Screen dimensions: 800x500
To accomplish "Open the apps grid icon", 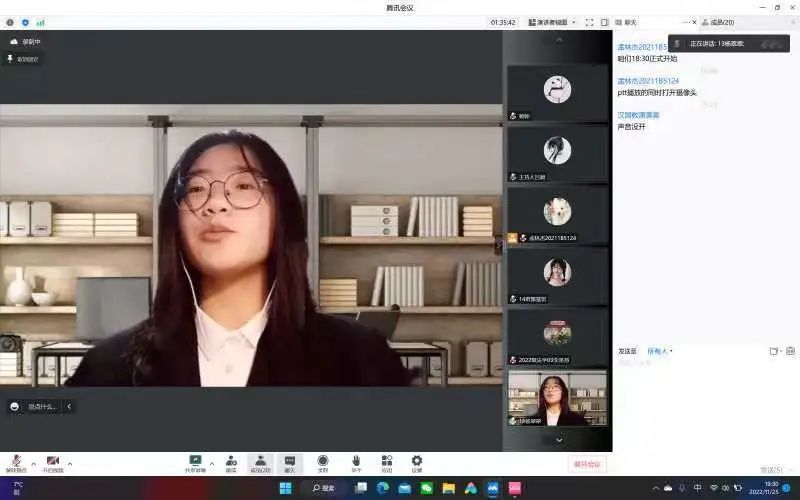I will pos(387,463).
